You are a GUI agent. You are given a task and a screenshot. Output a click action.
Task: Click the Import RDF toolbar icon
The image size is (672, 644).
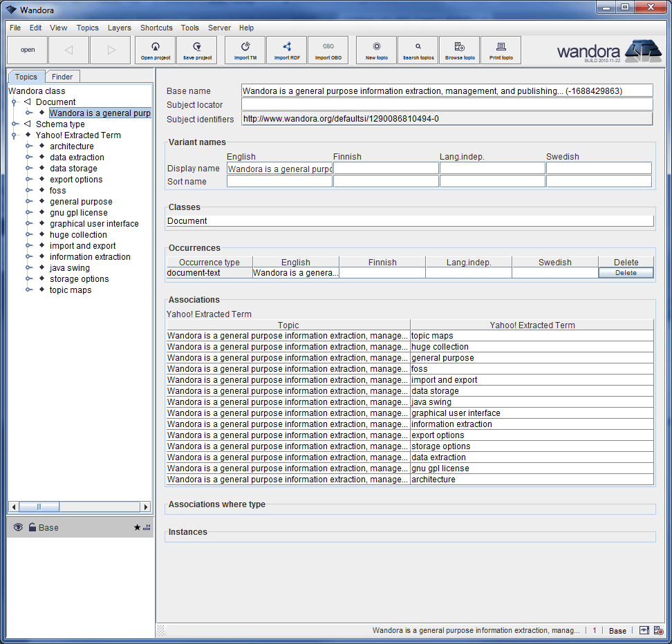[286, 50]
